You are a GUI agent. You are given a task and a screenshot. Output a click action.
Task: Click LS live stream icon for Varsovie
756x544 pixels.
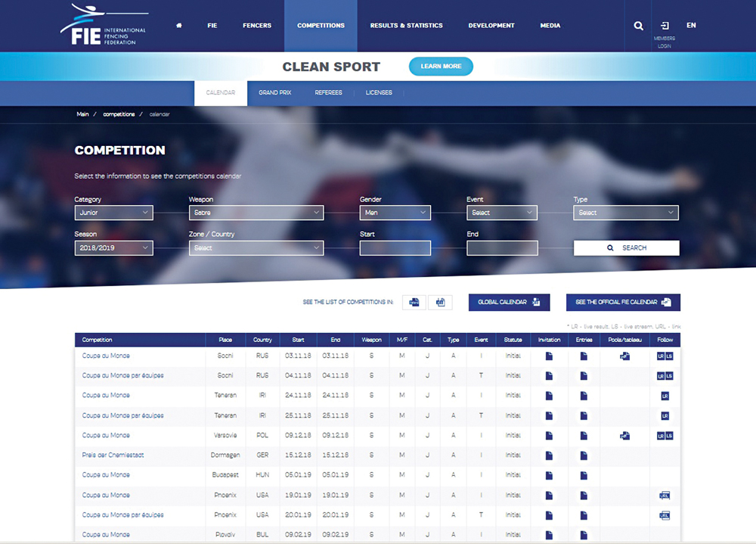click(669, 436)
